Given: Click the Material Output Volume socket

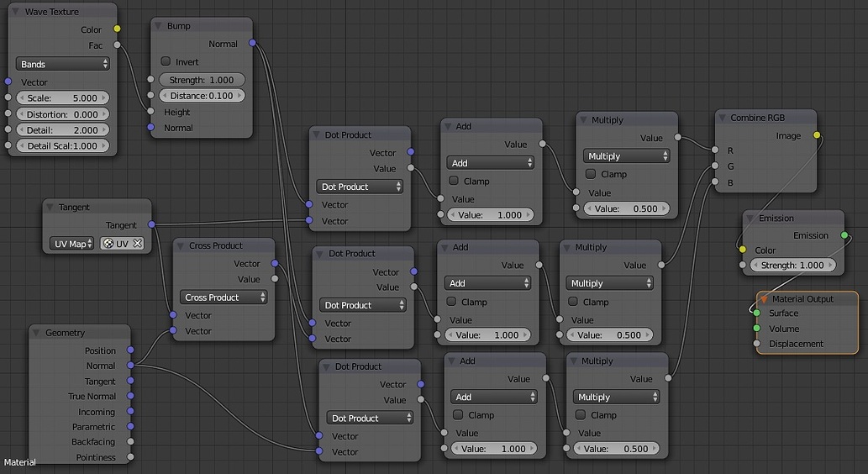Looking at the screenshot, I should coord(757,329).
